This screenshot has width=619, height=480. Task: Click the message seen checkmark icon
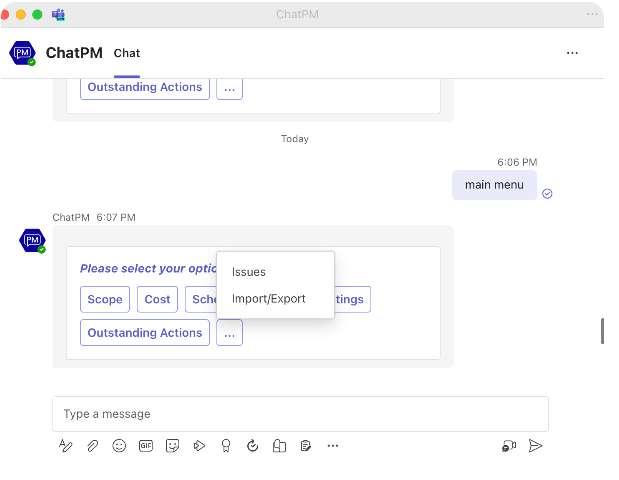click(x=547, y=193)
